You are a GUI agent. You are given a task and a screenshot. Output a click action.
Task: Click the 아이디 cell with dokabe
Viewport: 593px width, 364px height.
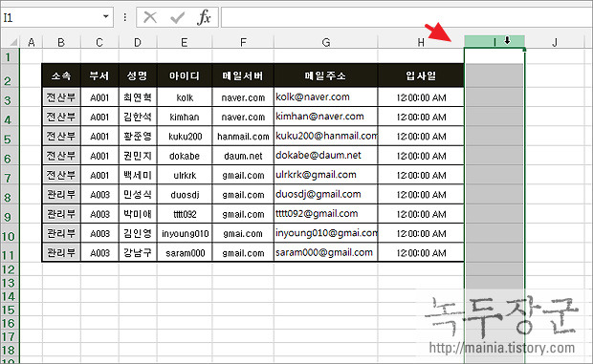click(x=185, y=156)
